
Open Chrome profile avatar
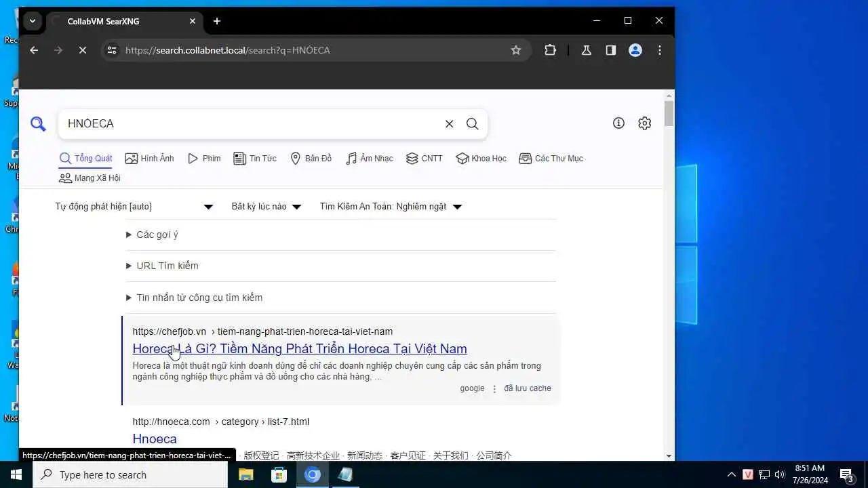point(635,50)
